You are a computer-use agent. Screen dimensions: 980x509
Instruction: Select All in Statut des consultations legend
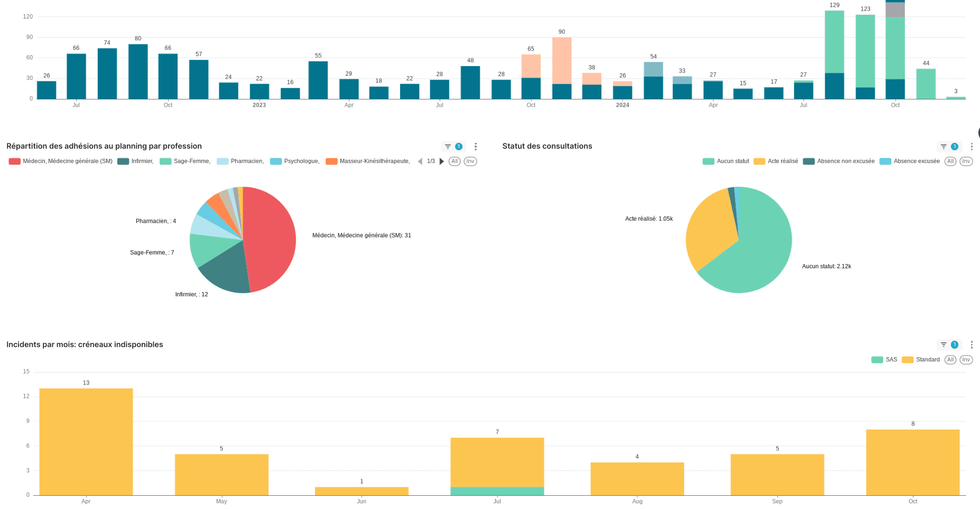coord(950,161)
